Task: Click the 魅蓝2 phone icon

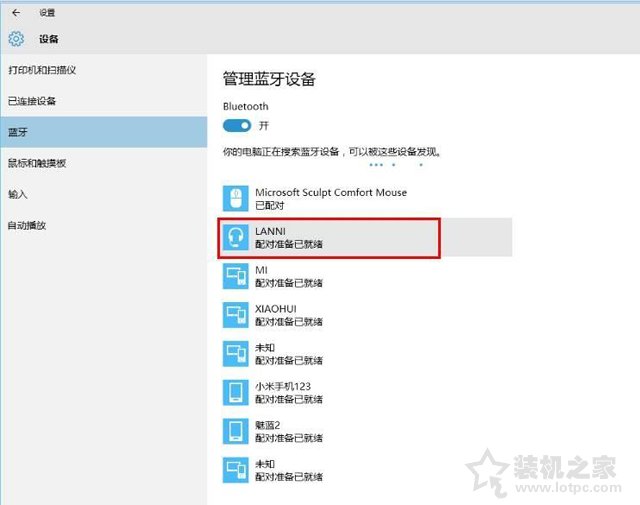Action: coord(235,431)
